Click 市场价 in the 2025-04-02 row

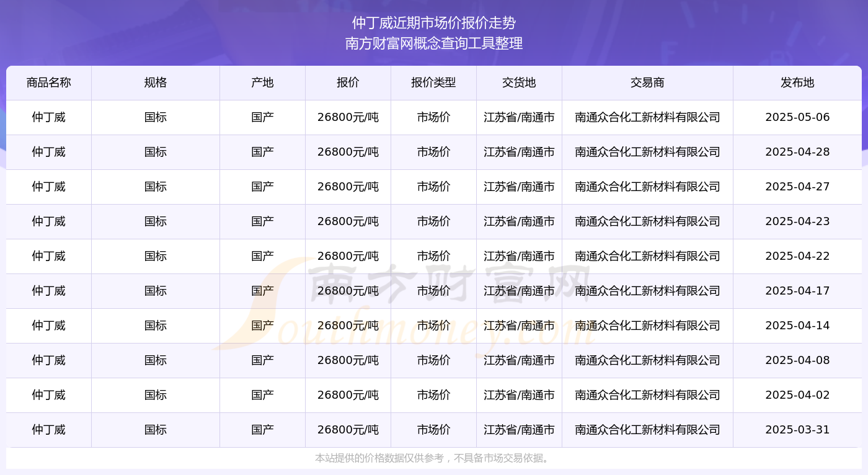click(433, 395)
